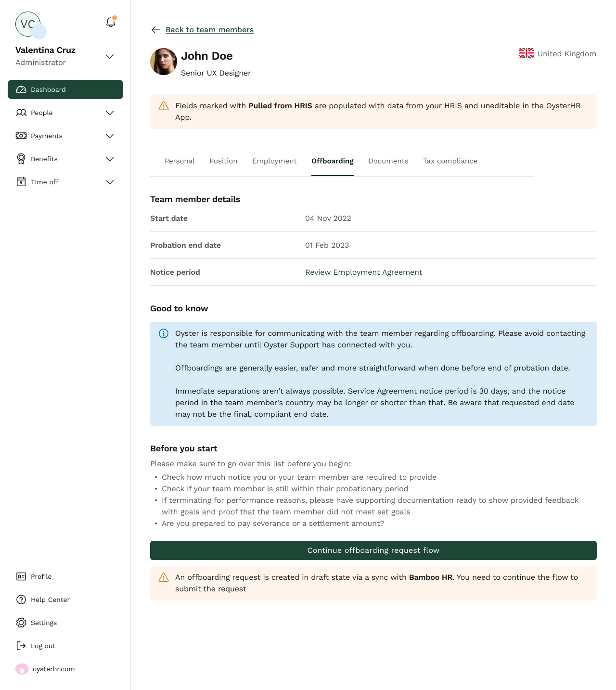Click the Notice period label
Screen dimensions: 616x690
click(175, 272)
